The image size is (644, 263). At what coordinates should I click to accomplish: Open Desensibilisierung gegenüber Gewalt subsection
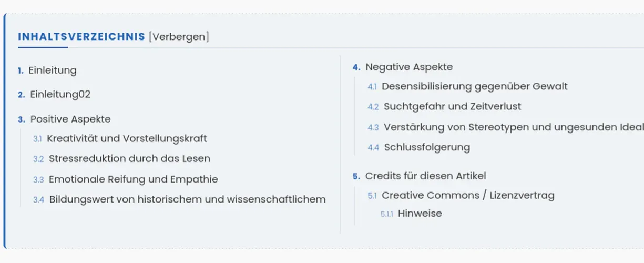click(475, 86)
